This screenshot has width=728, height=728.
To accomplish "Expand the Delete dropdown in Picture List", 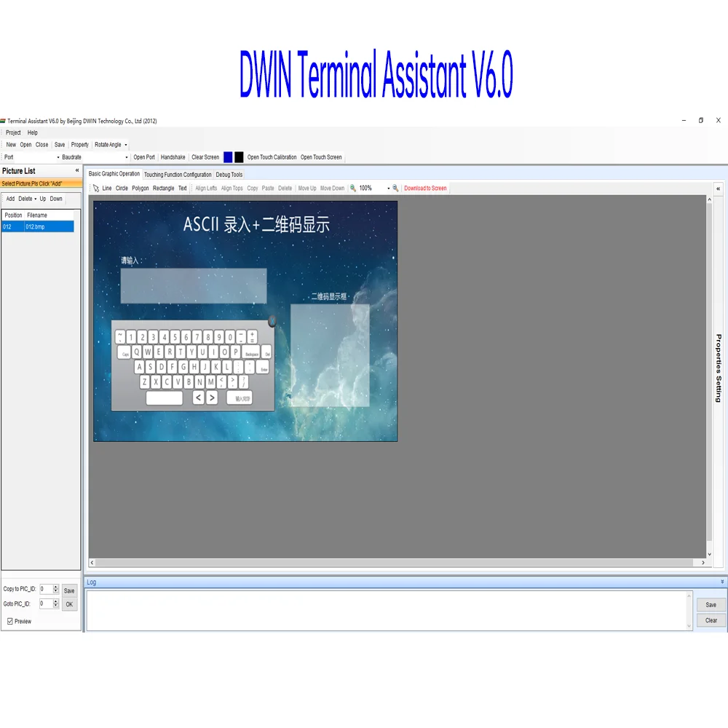I will [35, 199].
